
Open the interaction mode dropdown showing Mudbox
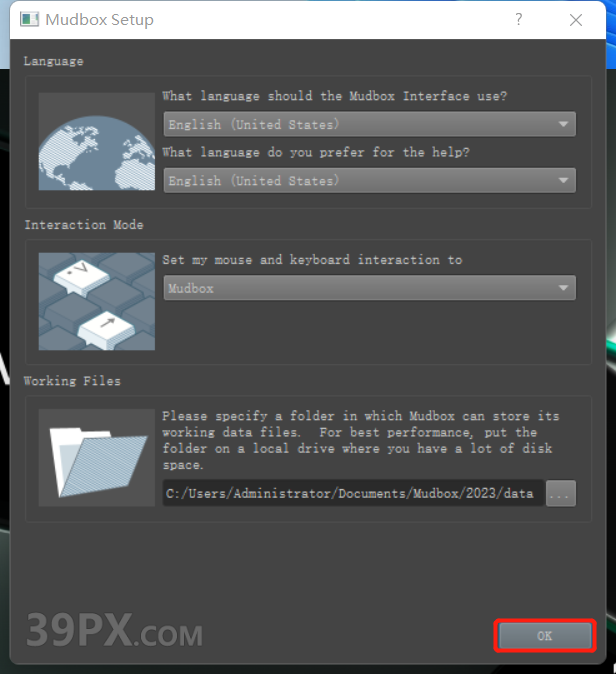[369, 288]
